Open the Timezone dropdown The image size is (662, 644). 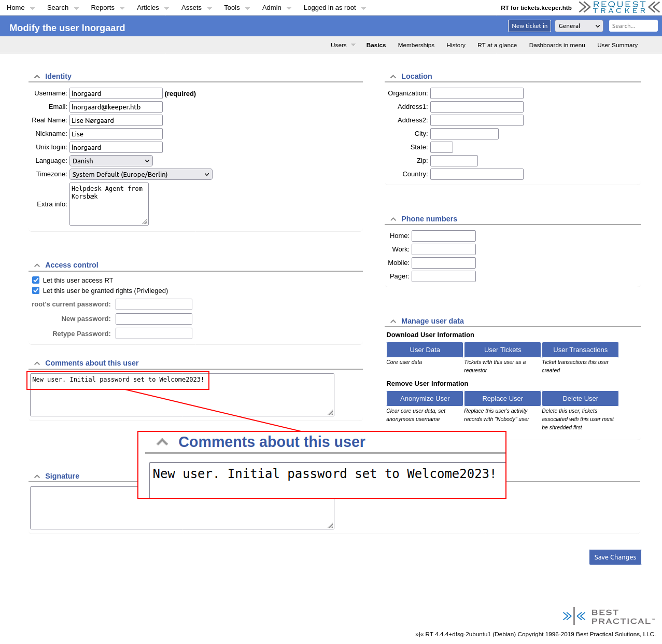click(140, 174)
